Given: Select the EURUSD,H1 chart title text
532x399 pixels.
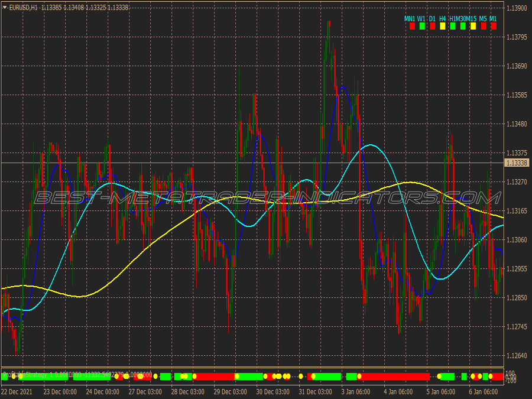Looking at the screenshot, I should (24, 8).
